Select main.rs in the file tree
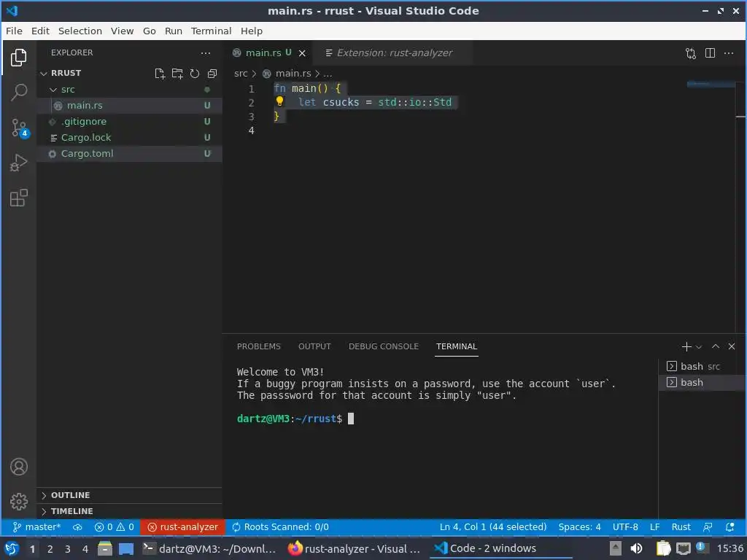The width and height of the screenshot is (747, 560). (129, 106)
